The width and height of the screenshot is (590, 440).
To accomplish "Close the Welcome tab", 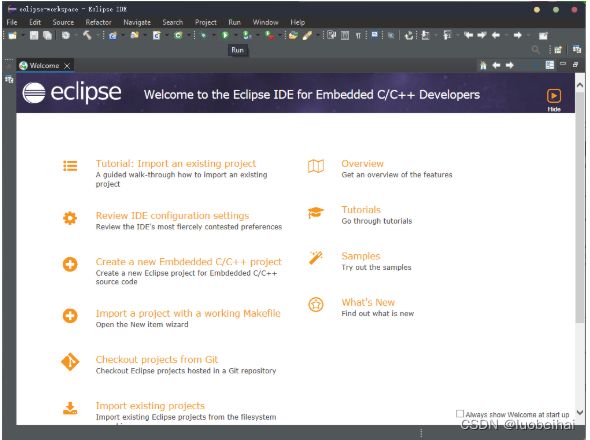I will point(67,66).
